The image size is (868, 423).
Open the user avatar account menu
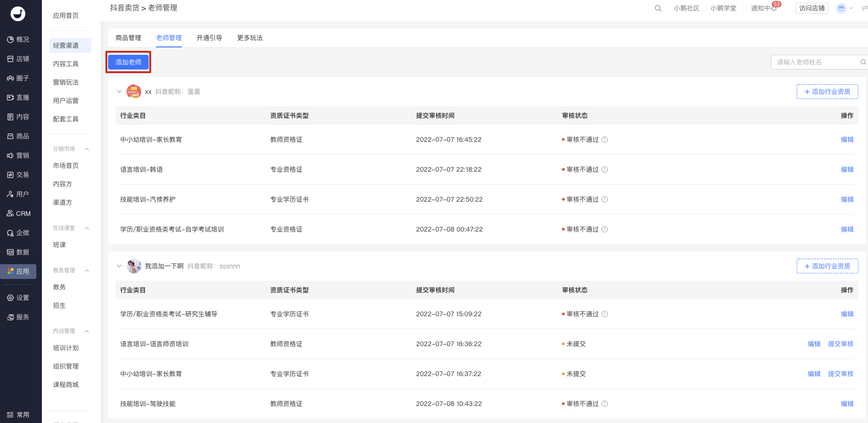841,8
